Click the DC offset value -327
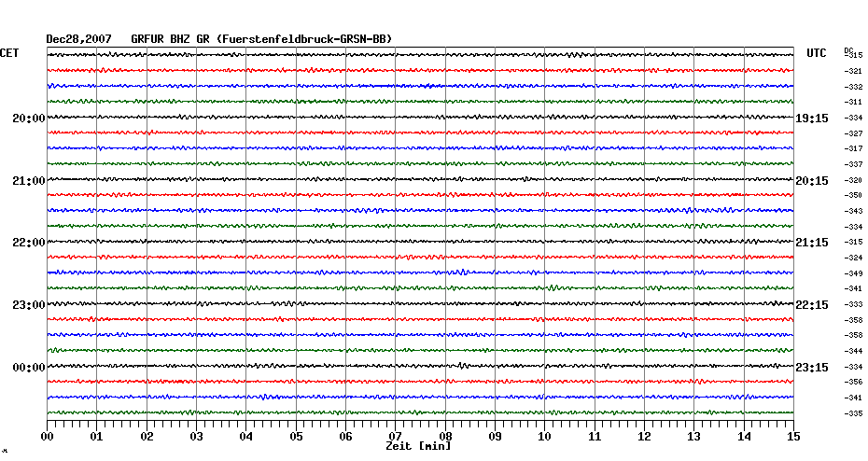This screenshot has height=461, width=868. (x=853, y=134)
